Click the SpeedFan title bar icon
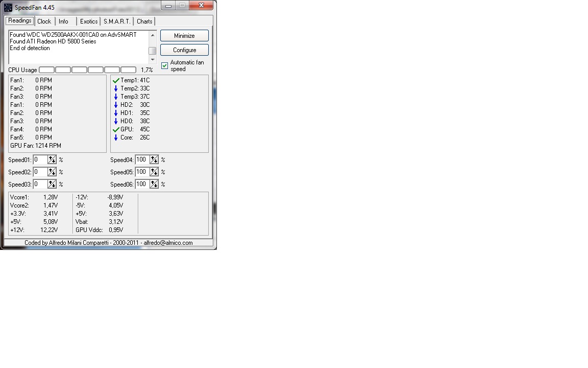 [x=8, y=7]
